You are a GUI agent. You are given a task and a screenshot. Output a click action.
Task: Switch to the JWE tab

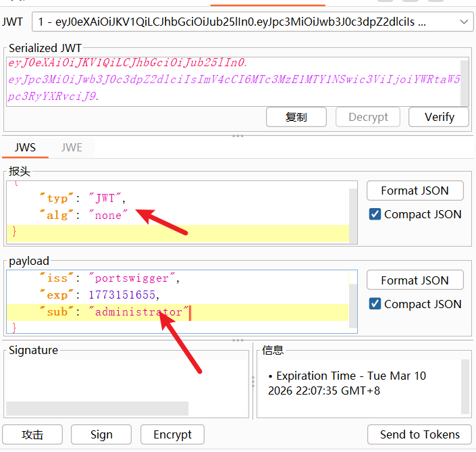tap(72, 147)
